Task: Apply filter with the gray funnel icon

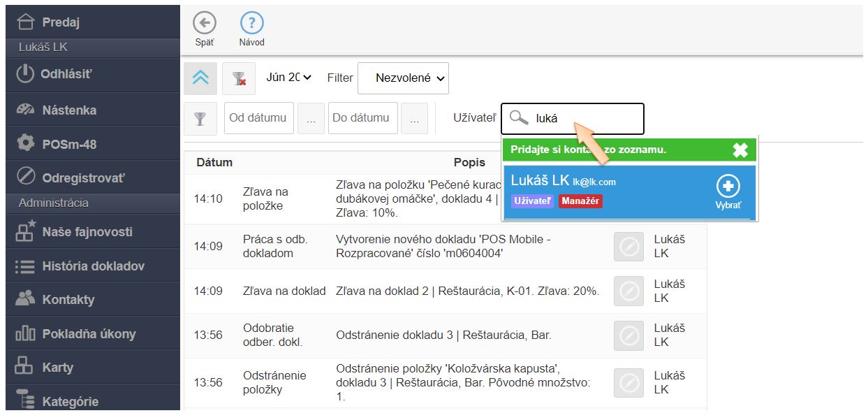Action: coord(200,118)
